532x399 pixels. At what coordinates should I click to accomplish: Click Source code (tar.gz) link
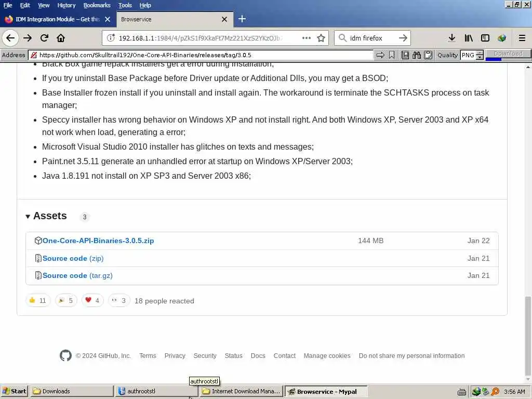77,275
